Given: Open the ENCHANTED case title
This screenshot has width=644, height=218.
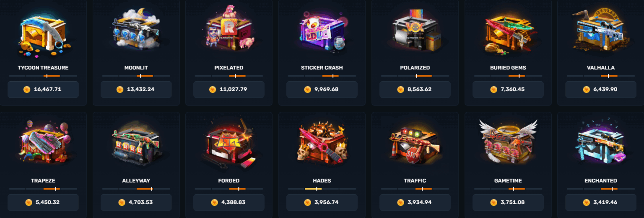Looking at the screenshot, I should (x=601, y=181).
